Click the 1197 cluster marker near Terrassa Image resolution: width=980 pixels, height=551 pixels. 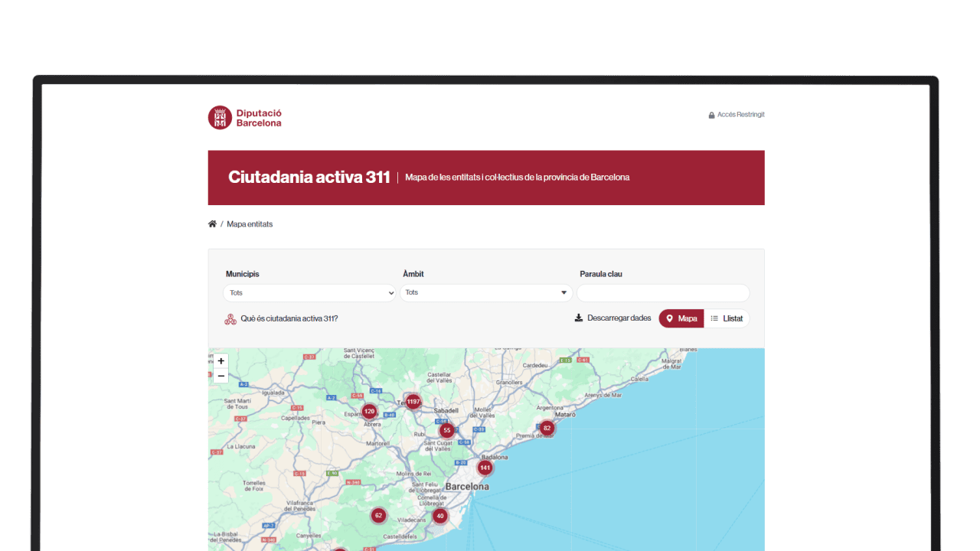coord(413,401)
